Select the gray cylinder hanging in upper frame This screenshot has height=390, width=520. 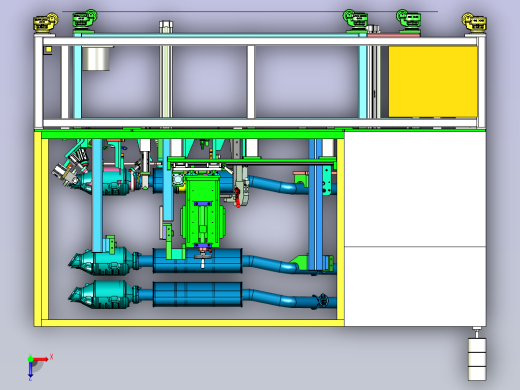click(x=96, y=58)
